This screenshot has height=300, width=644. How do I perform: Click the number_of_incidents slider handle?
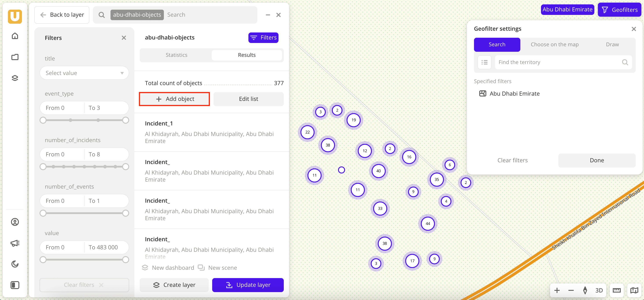click(x=43, y=166)
